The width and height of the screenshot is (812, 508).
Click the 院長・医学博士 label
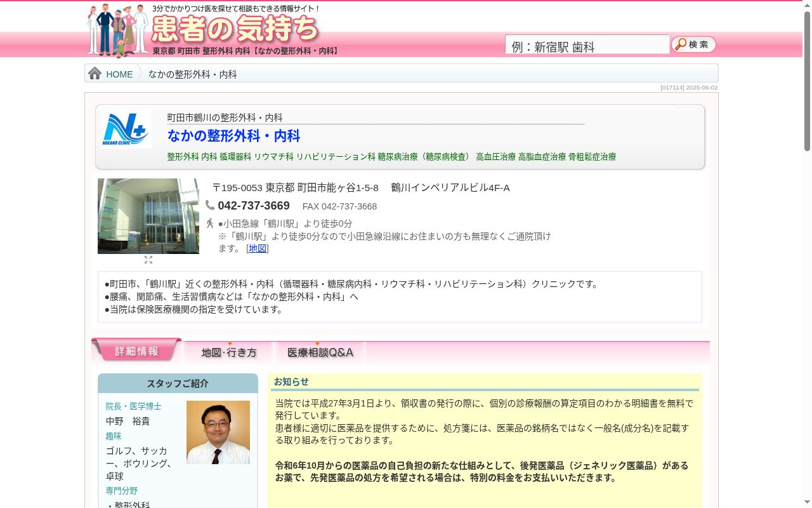(133, 406)
